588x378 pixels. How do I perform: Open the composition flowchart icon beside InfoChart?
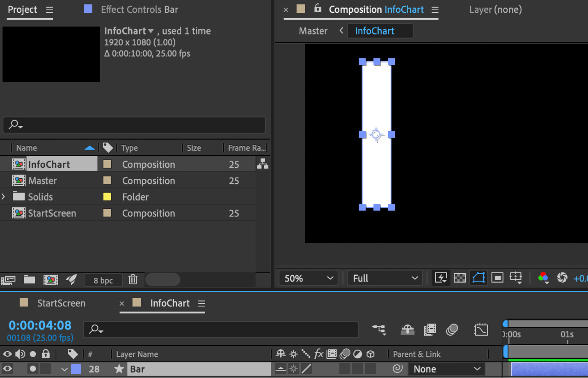(263, 164)
